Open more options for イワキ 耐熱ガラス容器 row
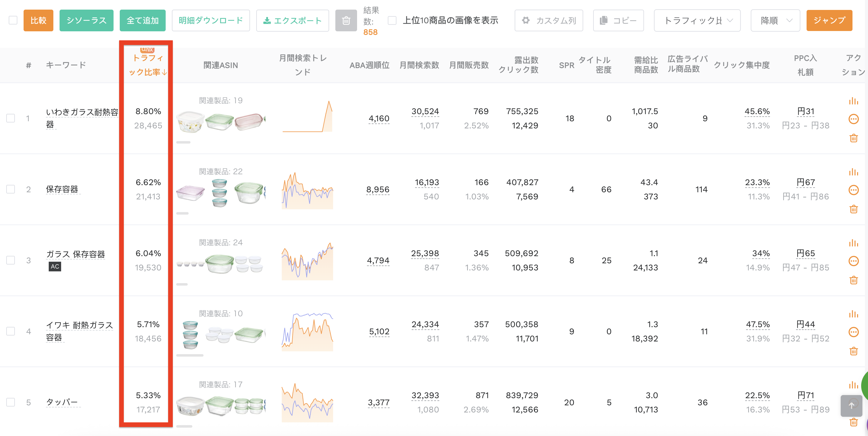868x436 pixels. (x=853, y=332)
